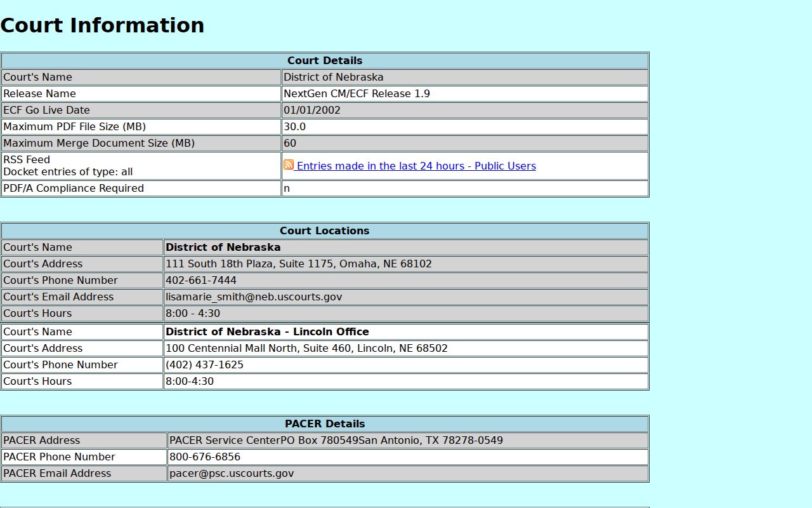This screenshot has width=812, height=508.
Task: Select the 'Court's Email Address' label
Action: (x=58, y=297)
